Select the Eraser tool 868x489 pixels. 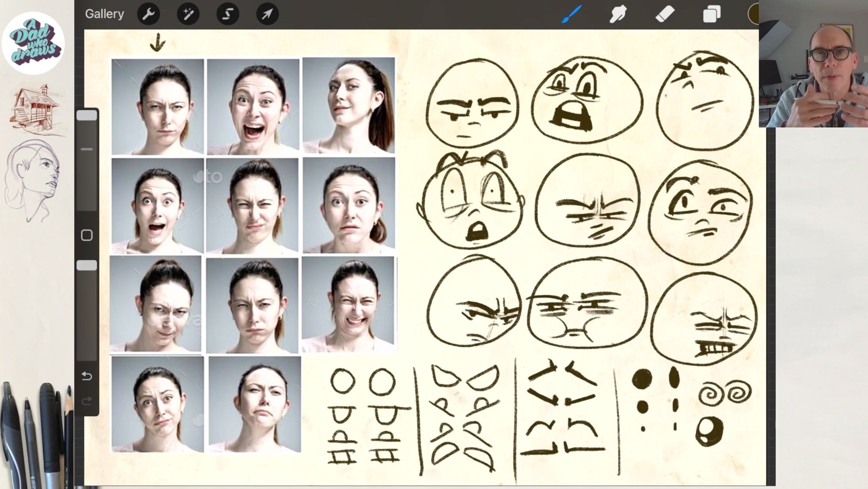[665, 14]
